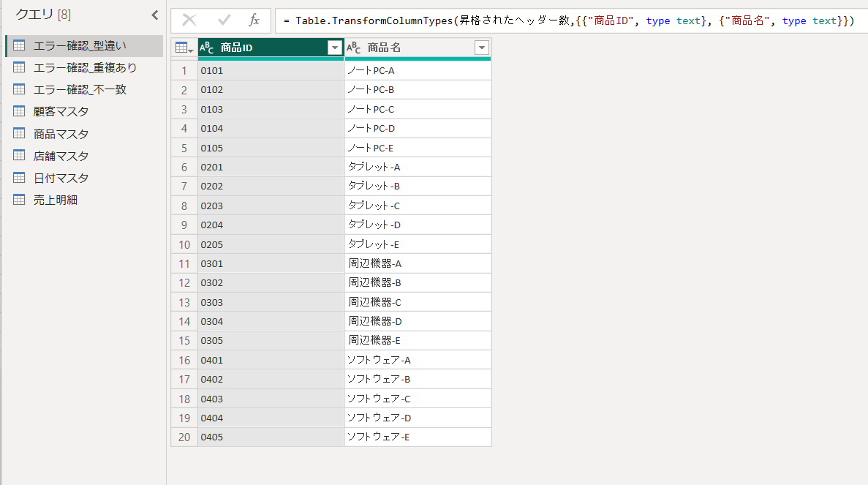Select the ソフトウェア-E cell

[x=418, y=437]
